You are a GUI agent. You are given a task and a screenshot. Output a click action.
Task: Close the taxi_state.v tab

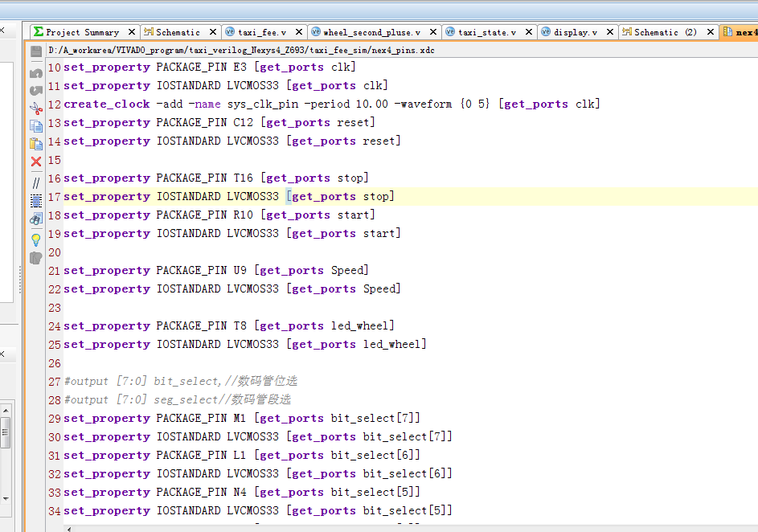pyautogui.click(x=529, y=32)
